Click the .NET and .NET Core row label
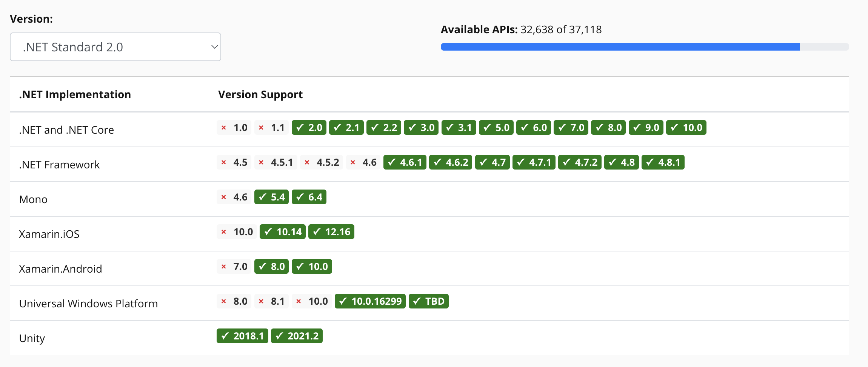 [x=66, y=130]
